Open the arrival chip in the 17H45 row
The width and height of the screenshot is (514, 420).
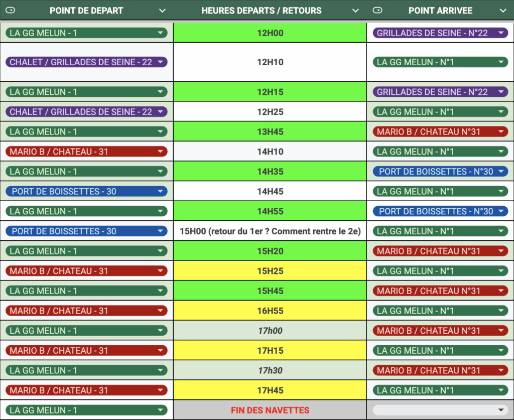(440, 390)
